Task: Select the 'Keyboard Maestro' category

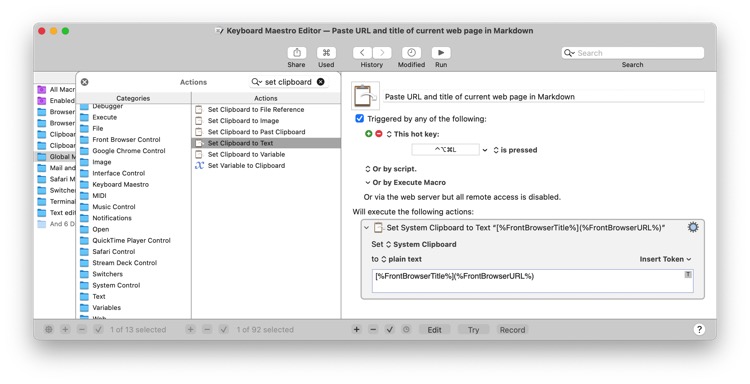Action: pos(133,184)
